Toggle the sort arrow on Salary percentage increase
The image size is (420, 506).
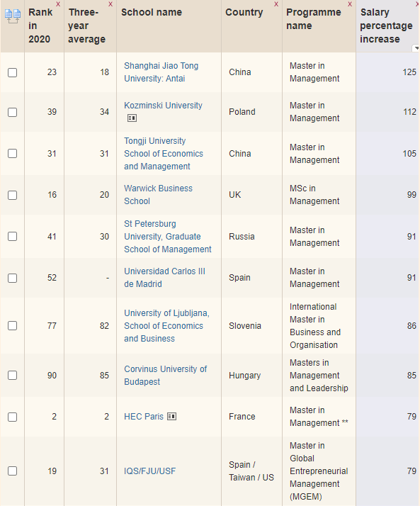416,48
